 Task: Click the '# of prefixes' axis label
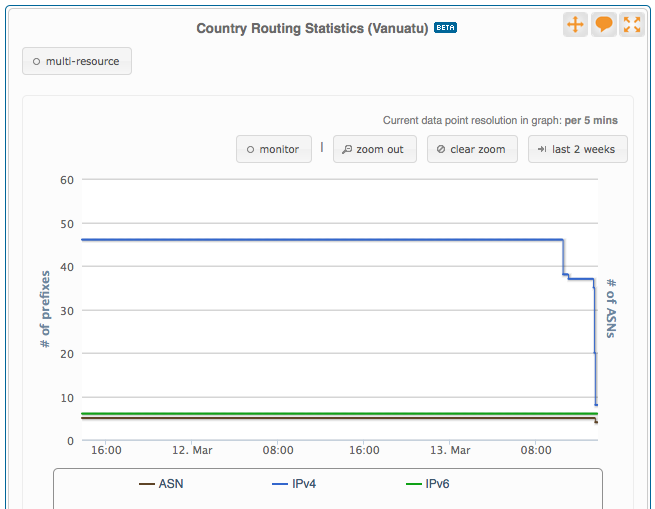click(45, 309)
